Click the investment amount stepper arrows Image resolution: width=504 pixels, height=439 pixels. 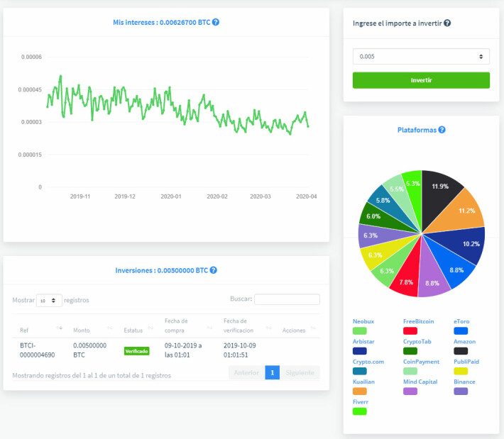tap(481, 57)
